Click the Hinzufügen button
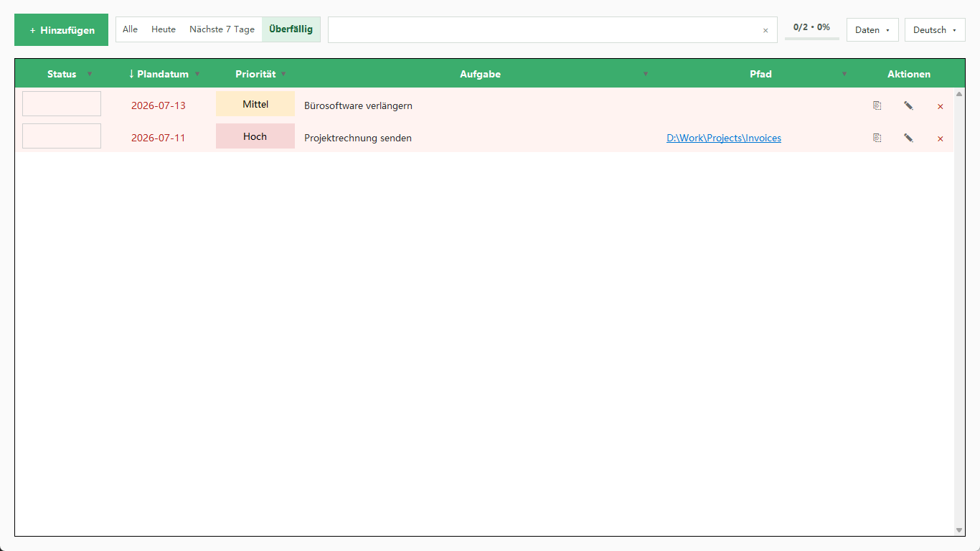This screenshot has width=980, height=551. pyautogui.click(x=62, y=30)
